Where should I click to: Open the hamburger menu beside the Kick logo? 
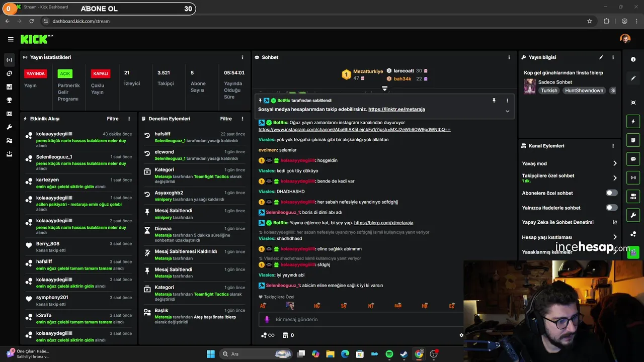point(11,39)
